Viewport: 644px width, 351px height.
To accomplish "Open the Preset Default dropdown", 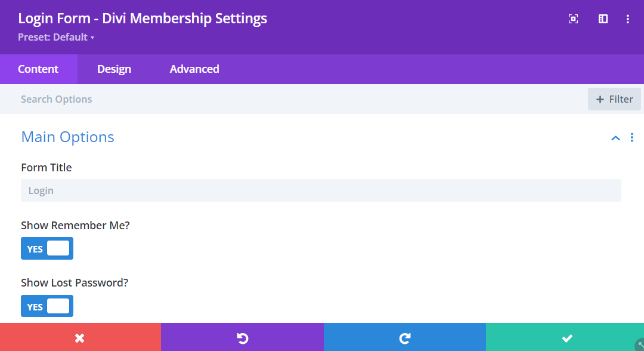I will [x=57, y=37].
